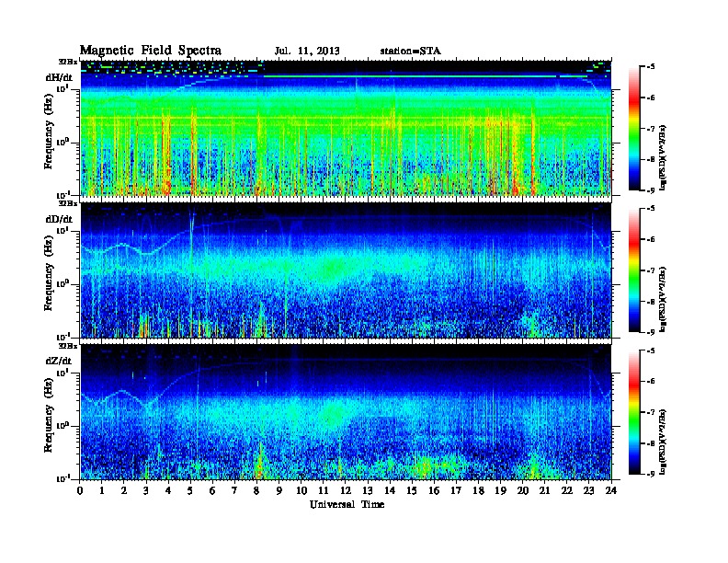This screenshot has width=728, height=563.
Task: Click the dD/dt panel label
Action: pos(59,219)
